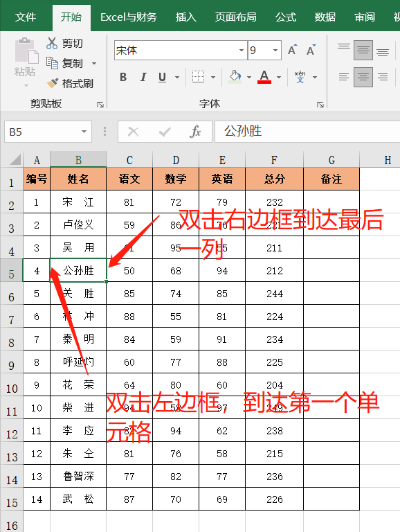Select the total score cell 226

[x=274, y=499]
